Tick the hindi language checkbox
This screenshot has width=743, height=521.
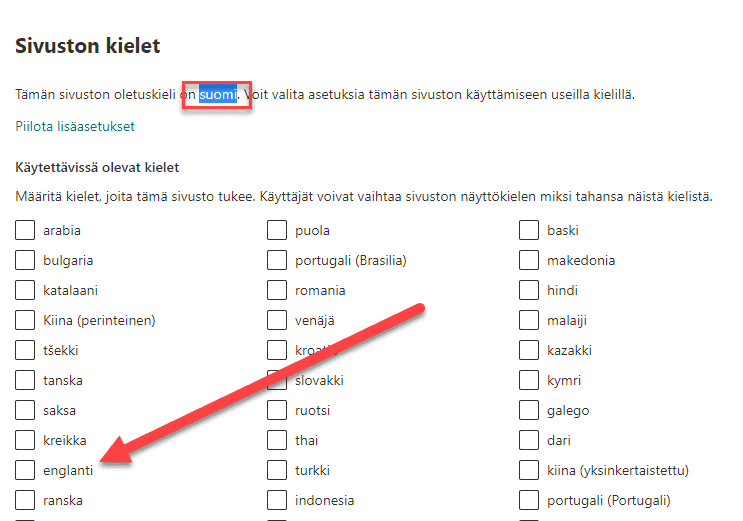[529, 291]
